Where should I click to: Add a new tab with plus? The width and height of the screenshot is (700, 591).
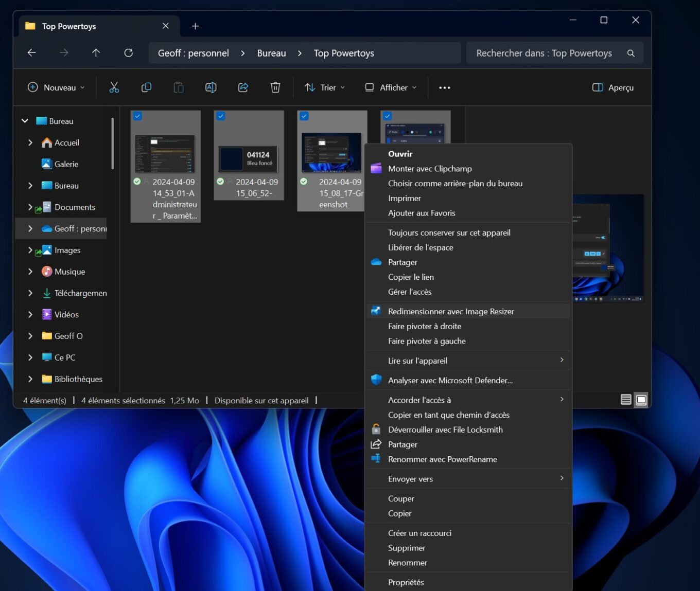tap(195, 26)
